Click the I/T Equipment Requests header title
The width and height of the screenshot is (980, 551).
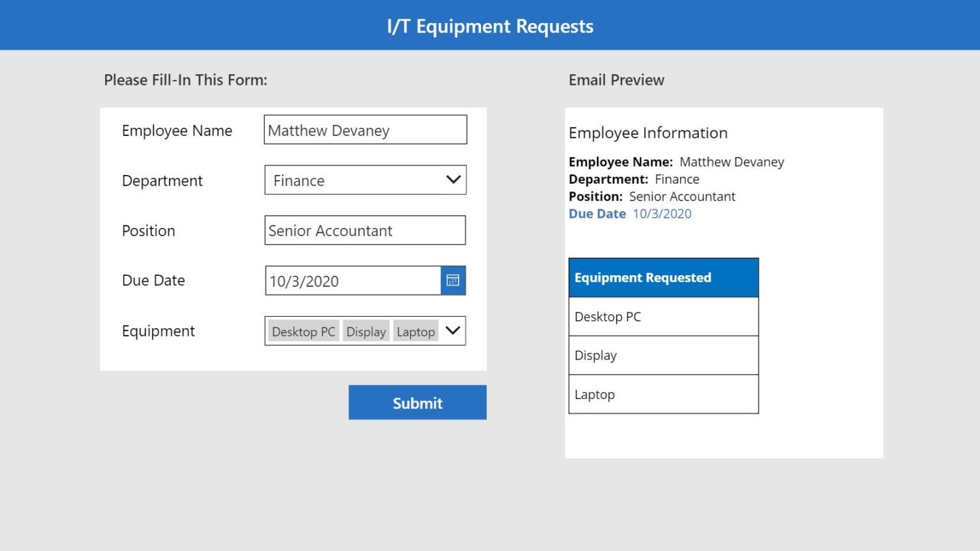[490, 26]
